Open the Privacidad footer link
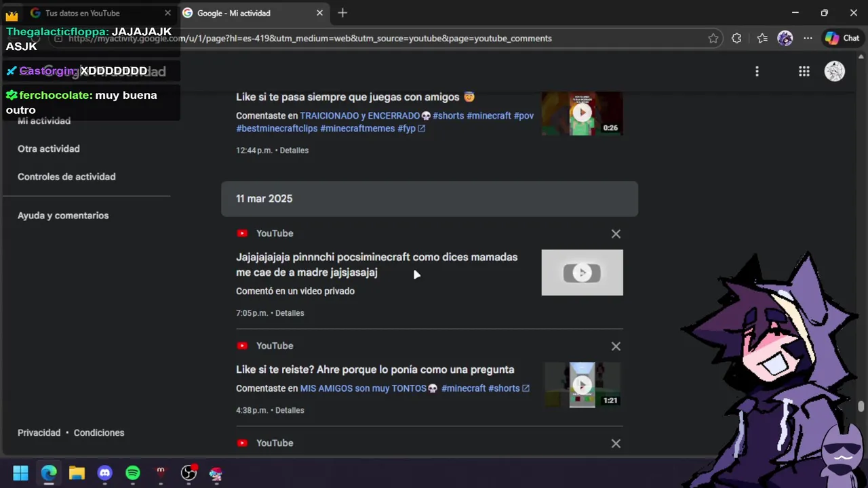The height and width of the screenshot is (488, 868). click(39, 432)
